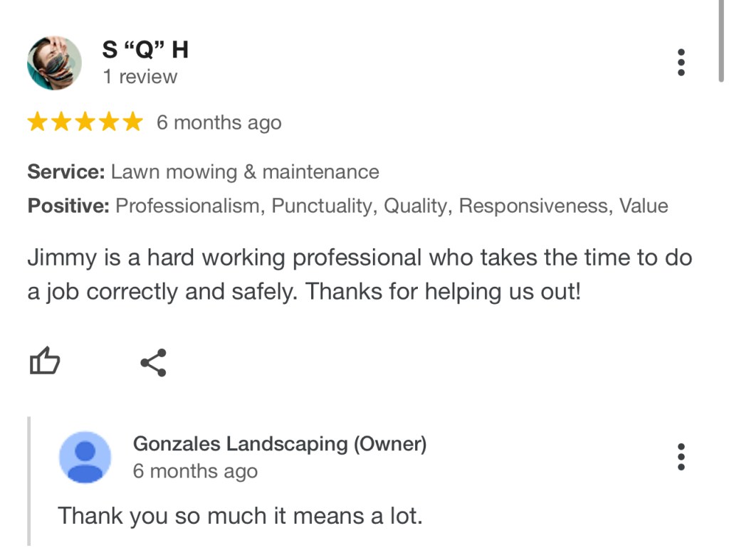Click the "Lawn mowing & maintenance" service text

[x=245, y=171]
